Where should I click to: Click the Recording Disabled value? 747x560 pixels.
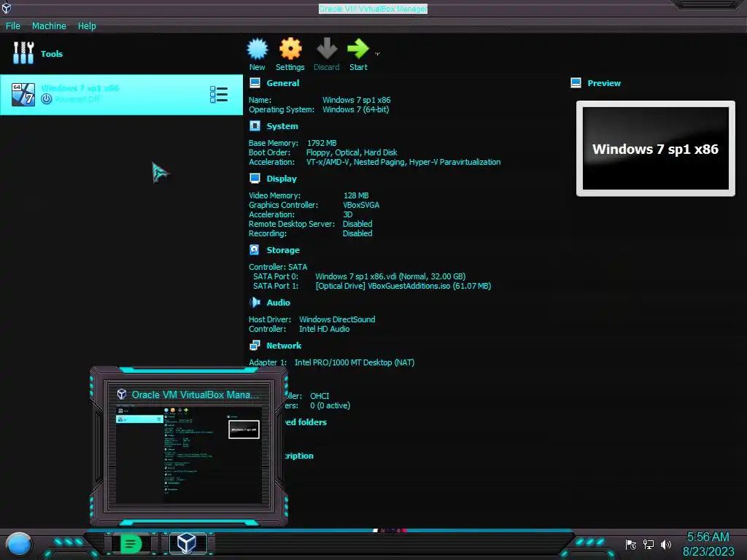(357, 233)
